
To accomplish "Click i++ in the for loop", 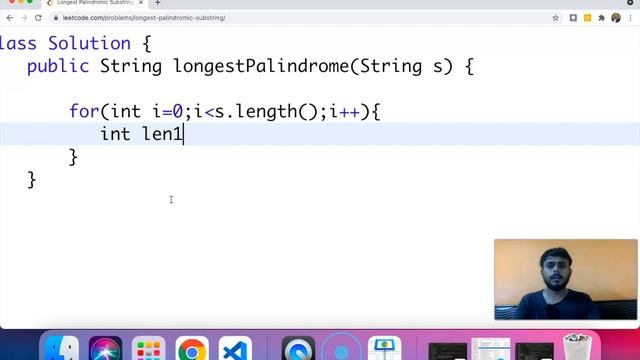I will [x=344, y=111].
